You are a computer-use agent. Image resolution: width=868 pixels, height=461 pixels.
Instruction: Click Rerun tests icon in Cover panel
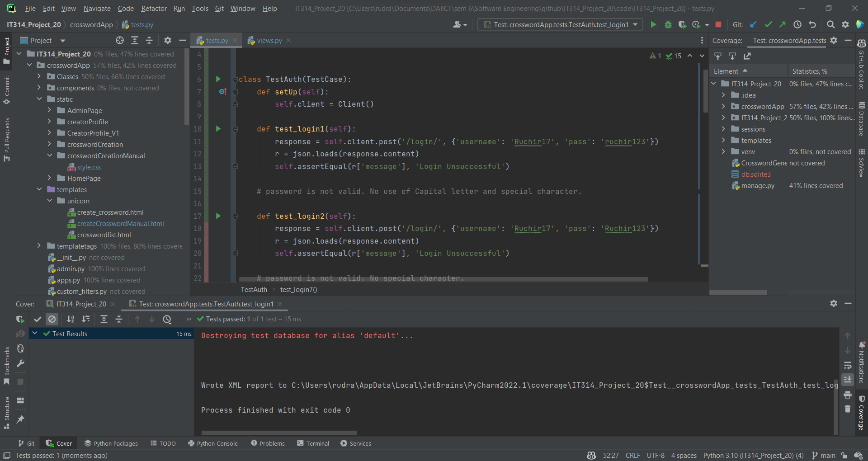click(x=20, y=319)
